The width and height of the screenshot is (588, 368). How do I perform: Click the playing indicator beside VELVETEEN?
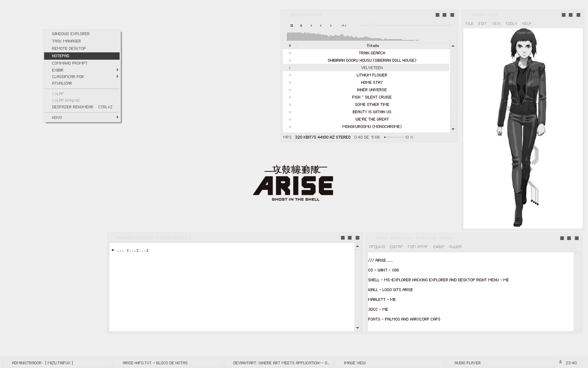click(290, 68)
